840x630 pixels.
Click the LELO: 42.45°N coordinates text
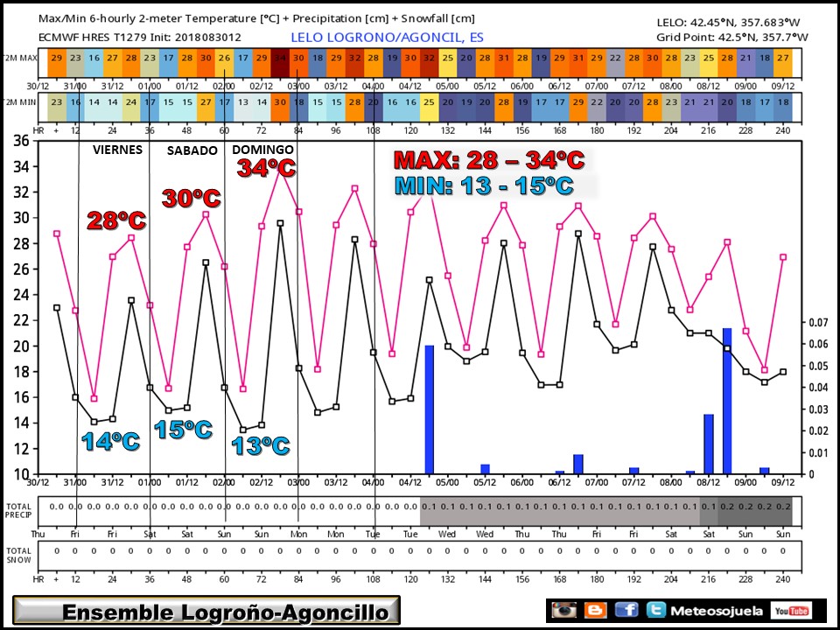point(728,23)
